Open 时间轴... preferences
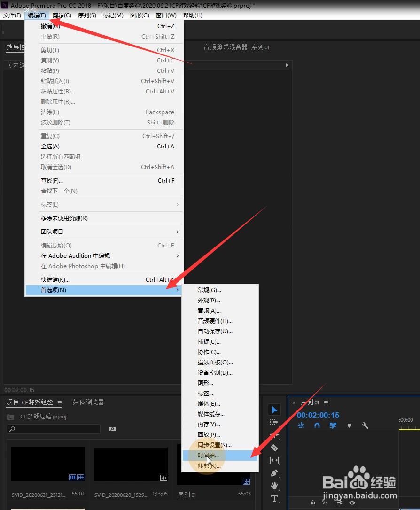Viewport: 420px width, 510px height. 220,456
